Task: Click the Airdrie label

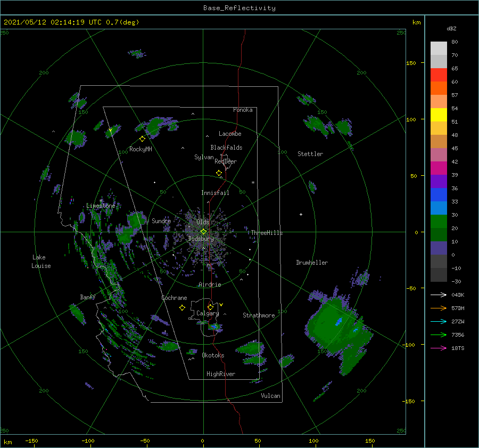Action: pyautogui.click(x=210, y=284)
